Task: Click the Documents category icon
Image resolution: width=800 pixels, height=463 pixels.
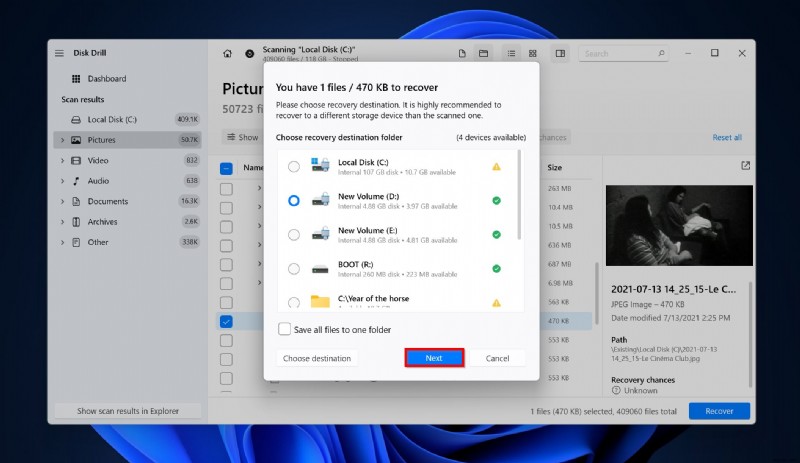Action: coord(76,201)
